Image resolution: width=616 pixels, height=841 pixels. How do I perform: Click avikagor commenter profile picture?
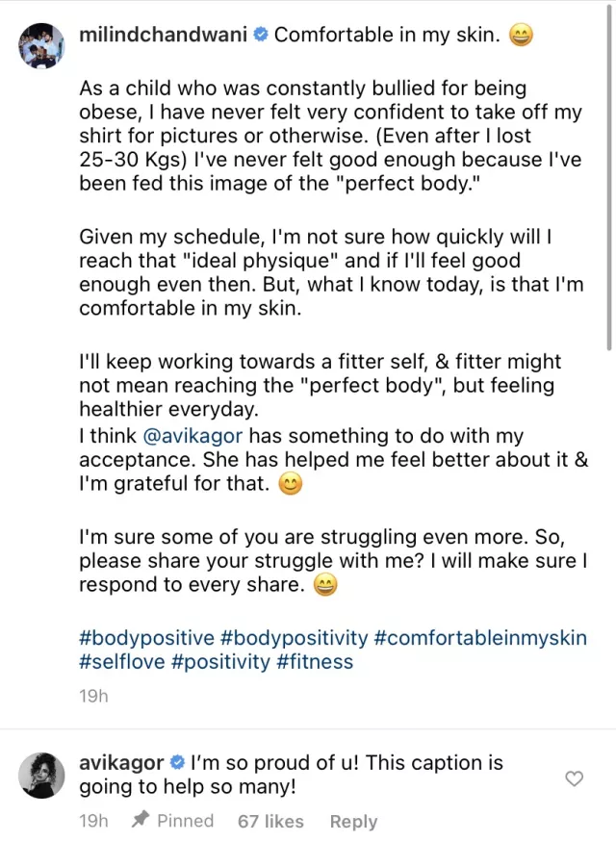coord(40,775)
